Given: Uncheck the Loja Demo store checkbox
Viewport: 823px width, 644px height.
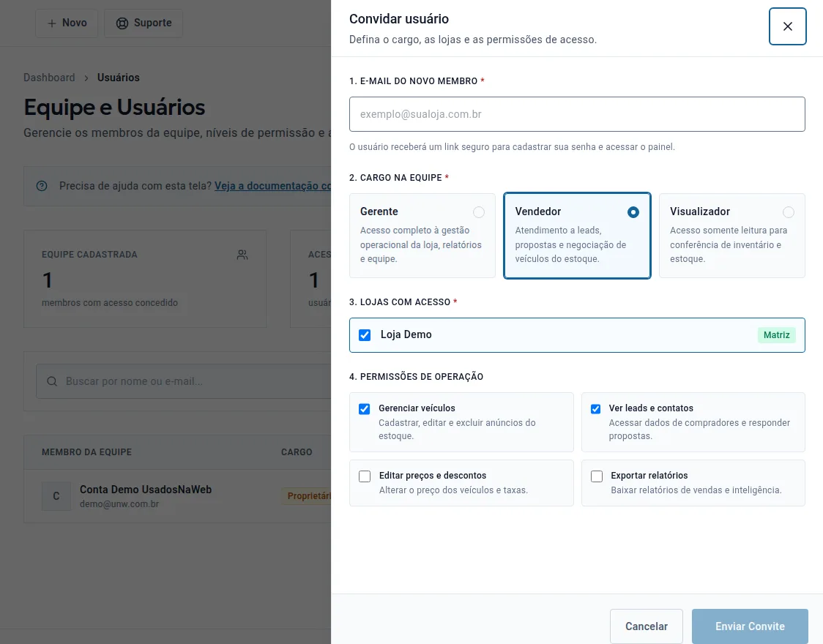Looking at the screenshot, I should tap(365, 335).
